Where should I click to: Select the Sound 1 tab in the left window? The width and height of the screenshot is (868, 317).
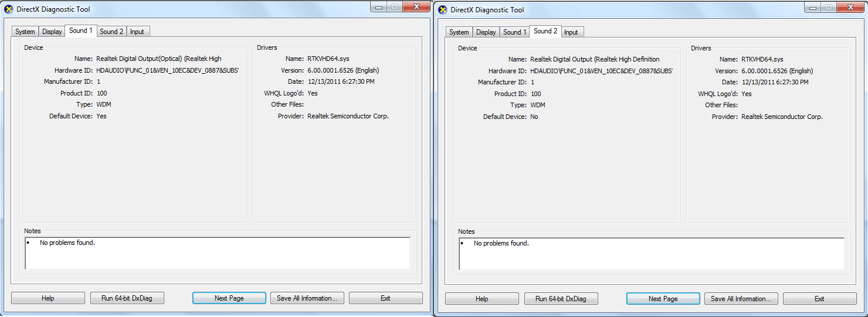pyautogui.click(x=81, y=30)
